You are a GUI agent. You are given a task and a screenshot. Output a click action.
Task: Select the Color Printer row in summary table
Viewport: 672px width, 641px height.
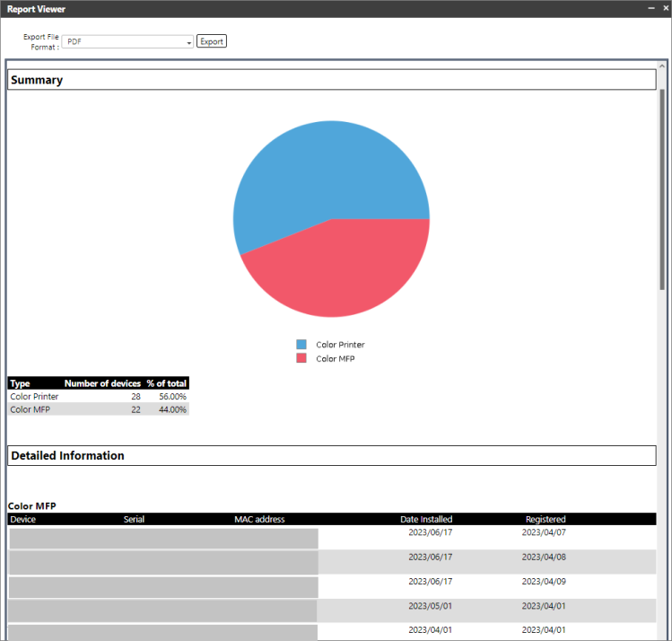(98, 396)
